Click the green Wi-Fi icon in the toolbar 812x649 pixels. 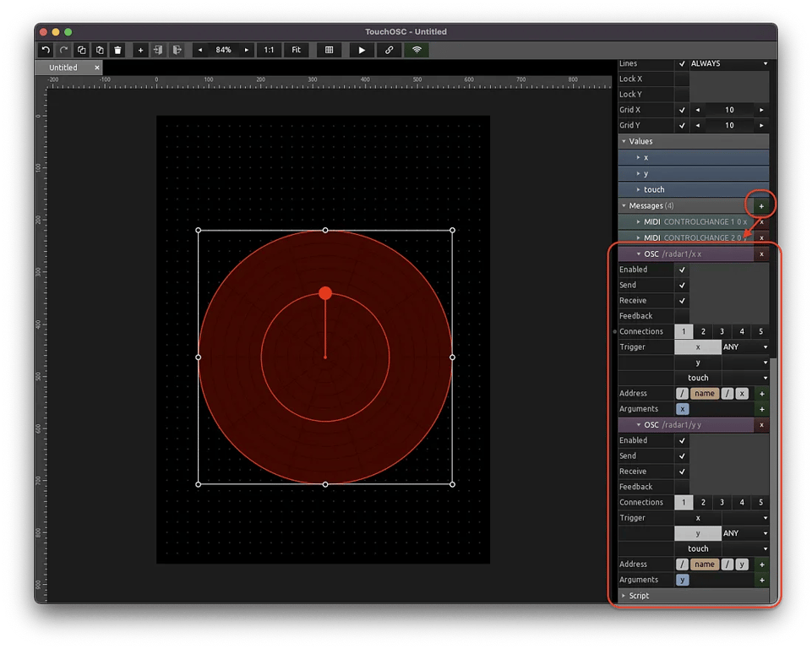pos(417,50)
